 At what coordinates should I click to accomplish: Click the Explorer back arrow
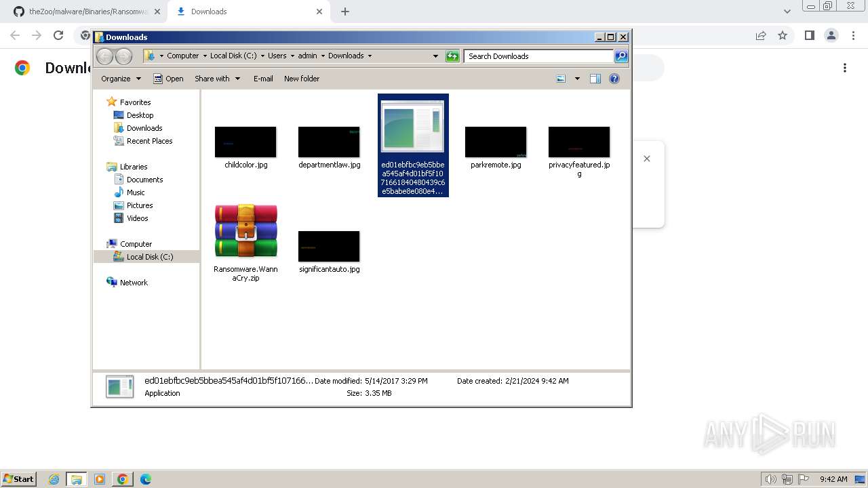[104, 56]
